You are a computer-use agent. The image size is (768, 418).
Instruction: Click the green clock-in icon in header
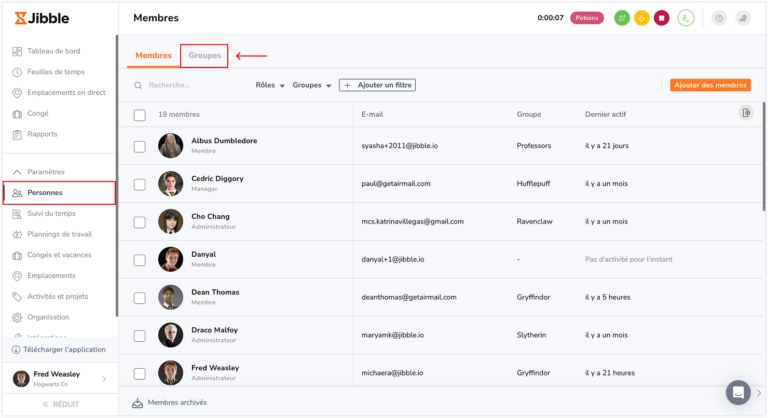(622, 18)
